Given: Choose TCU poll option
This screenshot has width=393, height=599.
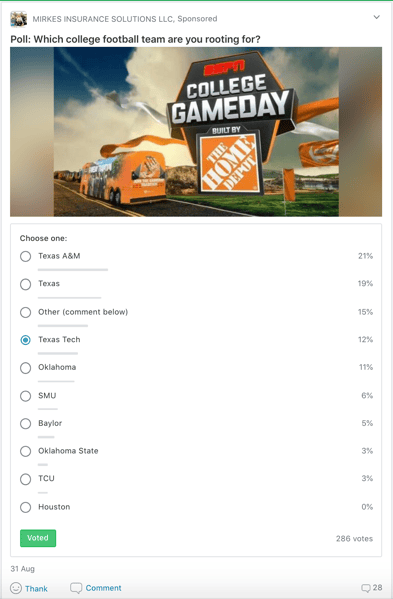Looking at the screenshot, I should click(26, 479).
